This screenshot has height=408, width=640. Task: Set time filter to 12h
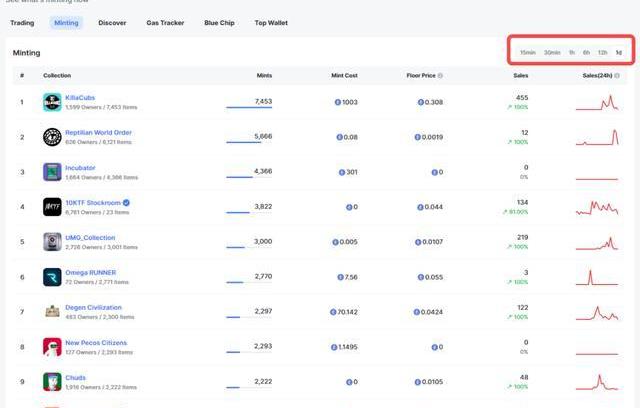pyautogui.click(x=602, y=52)
